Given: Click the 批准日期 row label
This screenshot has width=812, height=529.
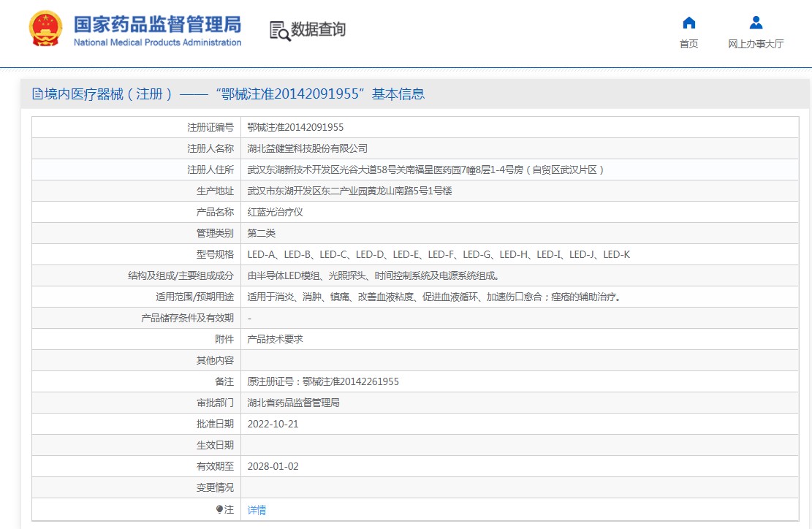Looking at the screenshot, I should [x=215, y=424].
